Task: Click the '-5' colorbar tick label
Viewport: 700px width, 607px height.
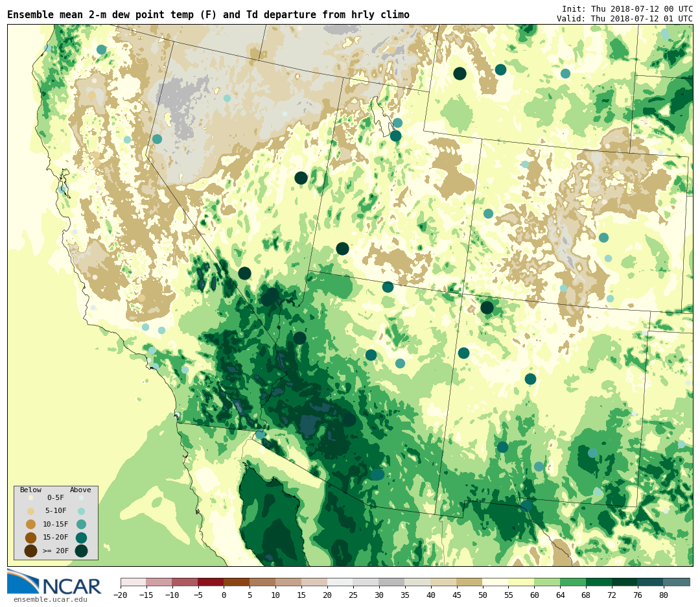Action: [x=198, y=595]
